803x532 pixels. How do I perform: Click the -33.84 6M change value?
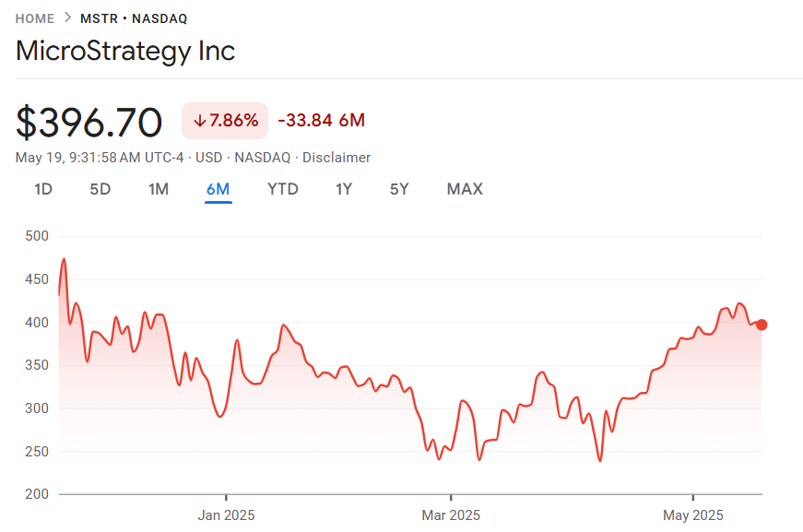(x=322, y=121)
